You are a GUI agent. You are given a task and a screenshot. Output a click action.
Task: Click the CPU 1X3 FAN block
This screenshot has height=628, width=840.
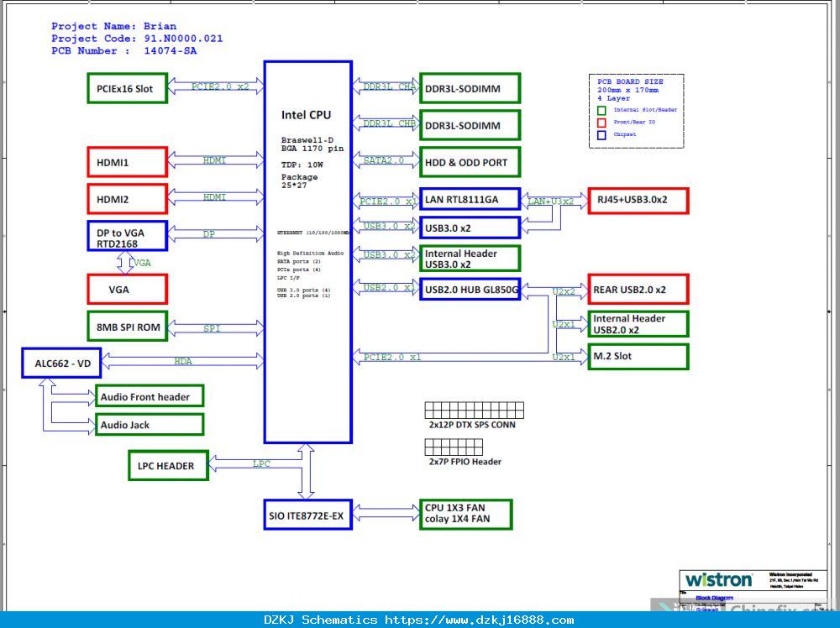tap(465, 514)
